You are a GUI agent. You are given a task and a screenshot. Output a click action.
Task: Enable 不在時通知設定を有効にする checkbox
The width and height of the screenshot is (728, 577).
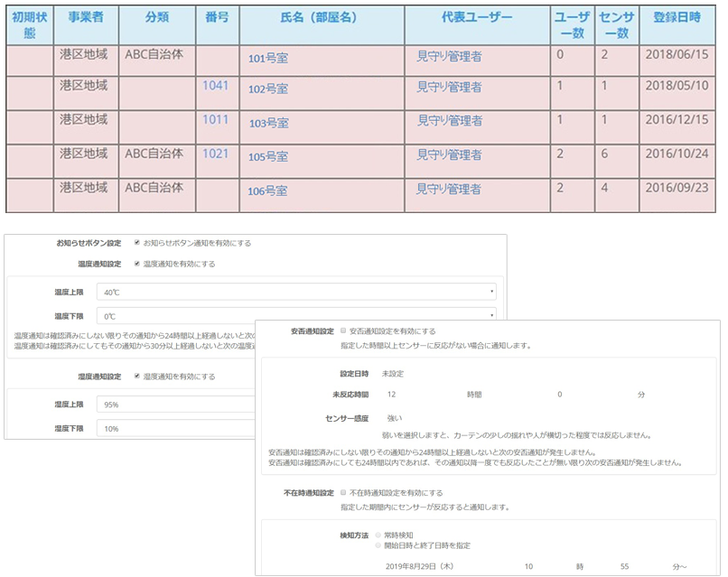(343, 493)
